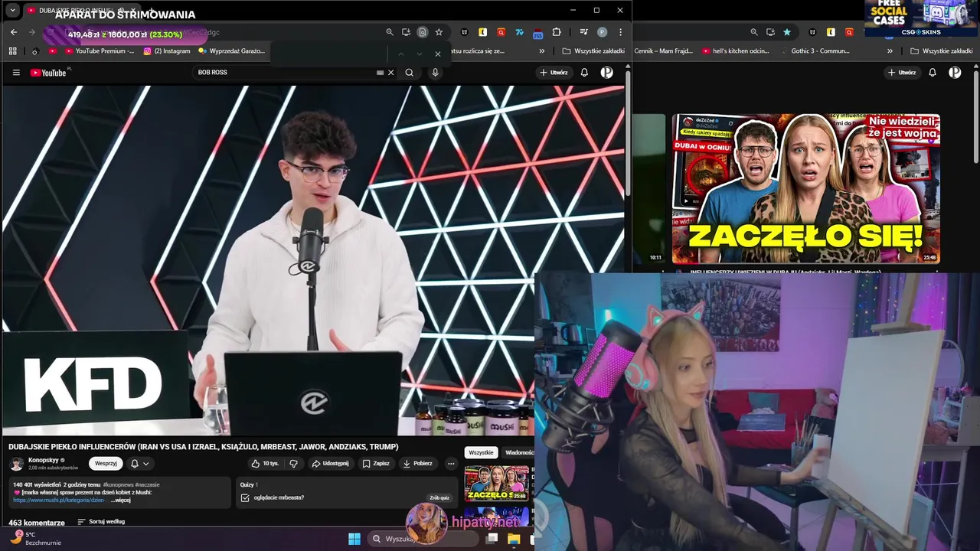Open account avatar in right browser window
Viewport: 980px width, 551px height.
click(x=955, y=73)
